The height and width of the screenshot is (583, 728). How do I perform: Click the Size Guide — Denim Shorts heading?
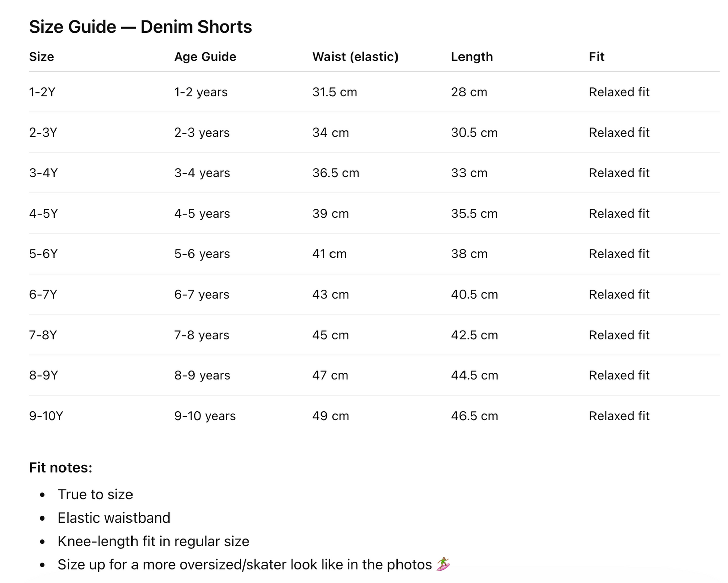pos(141,27)
